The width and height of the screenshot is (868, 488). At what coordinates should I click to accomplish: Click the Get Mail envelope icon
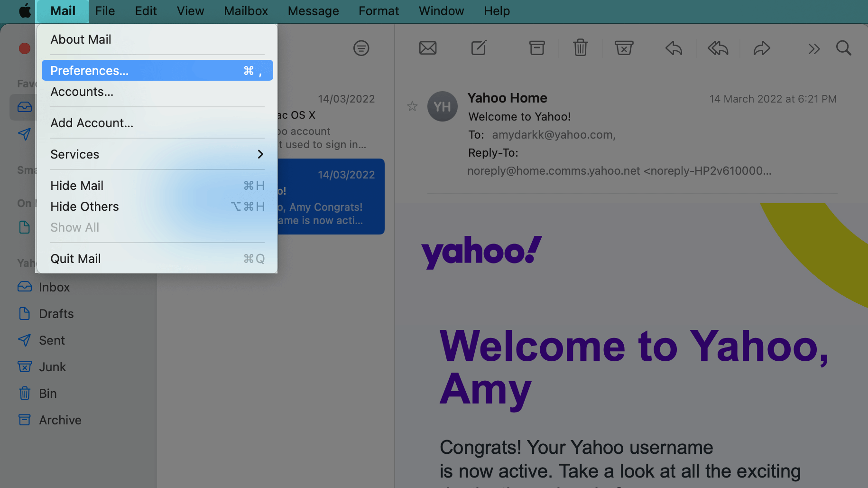(x=428, y=48)
